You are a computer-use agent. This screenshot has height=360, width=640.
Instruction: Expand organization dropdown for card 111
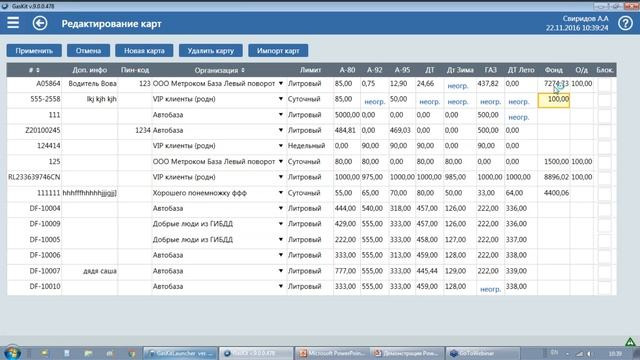(x=281, y=115)
